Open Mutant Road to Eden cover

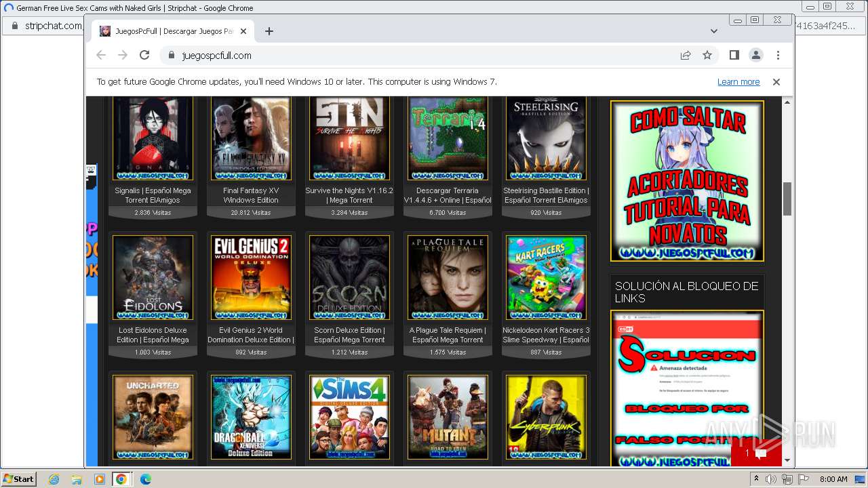[448, 417]
